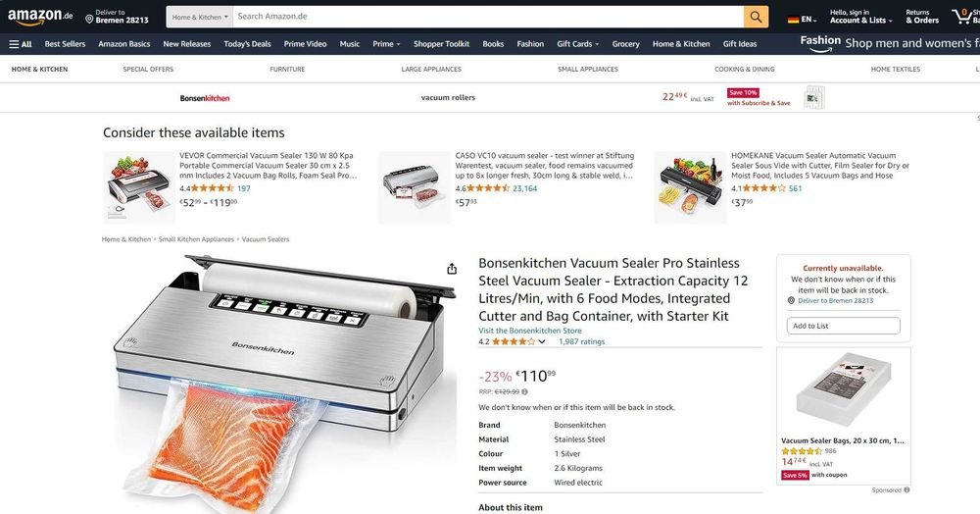Screen dimensions: 980x514
Task: Expand the Home & Kitchen search category dropdown
Action: click(x=199, y=17)
